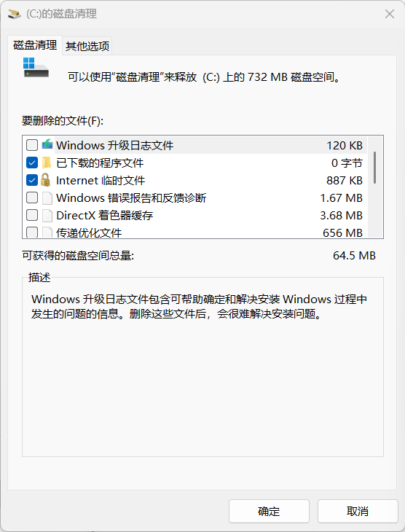Screen dimensions: 405x532
Task: Enable the Windows 错误报告和反馈诊断 checkbox
Action: click(32, 197)
